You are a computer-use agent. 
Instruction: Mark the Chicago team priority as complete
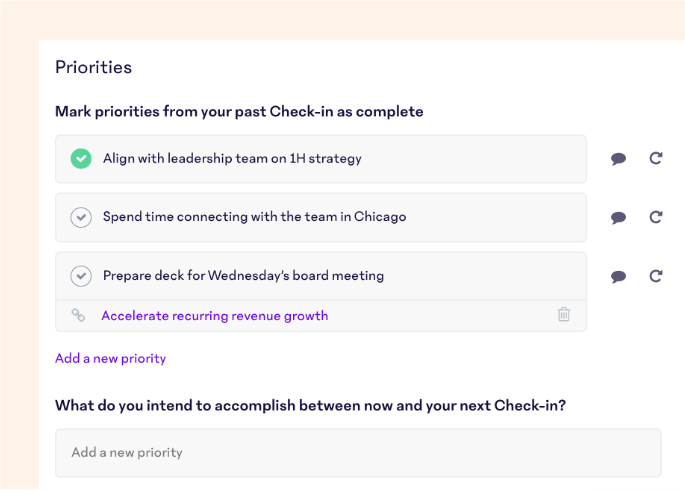point(81,217)
